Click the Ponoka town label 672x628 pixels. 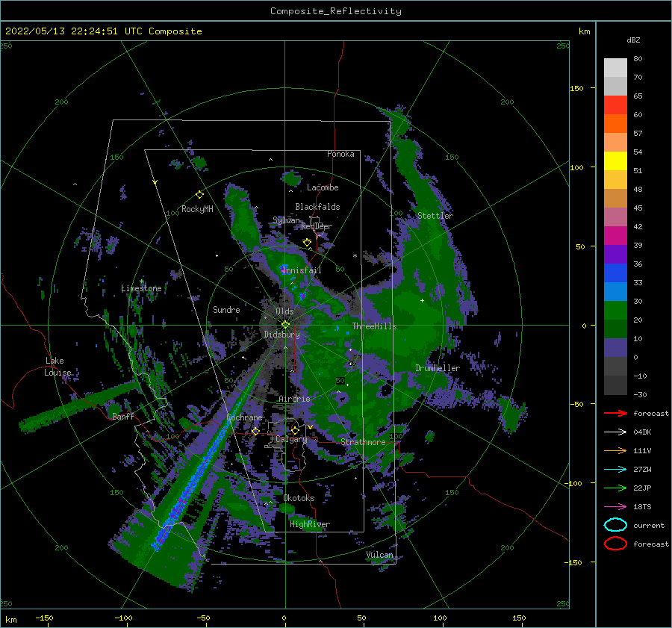(x=340, y=154)
